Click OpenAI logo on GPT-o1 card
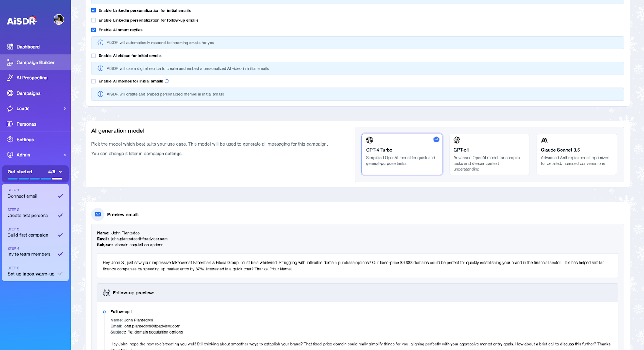The width and height of the screenshot is (644, 350). [x=457, y=140]
